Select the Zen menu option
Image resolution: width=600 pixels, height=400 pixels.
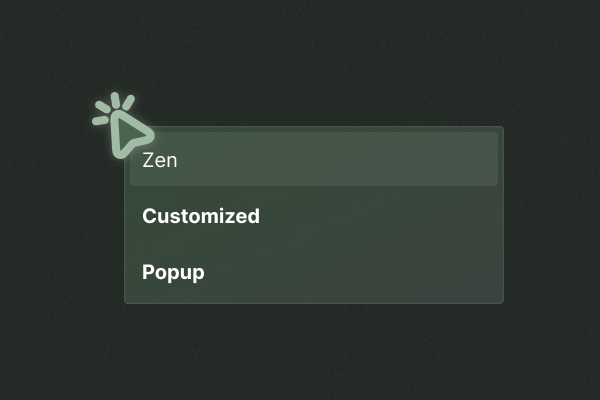tap(314, 159)
